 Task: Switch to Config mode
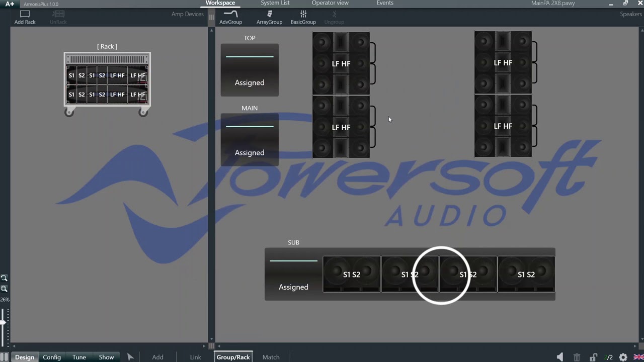pyautogui.click(x=52, y=357)
